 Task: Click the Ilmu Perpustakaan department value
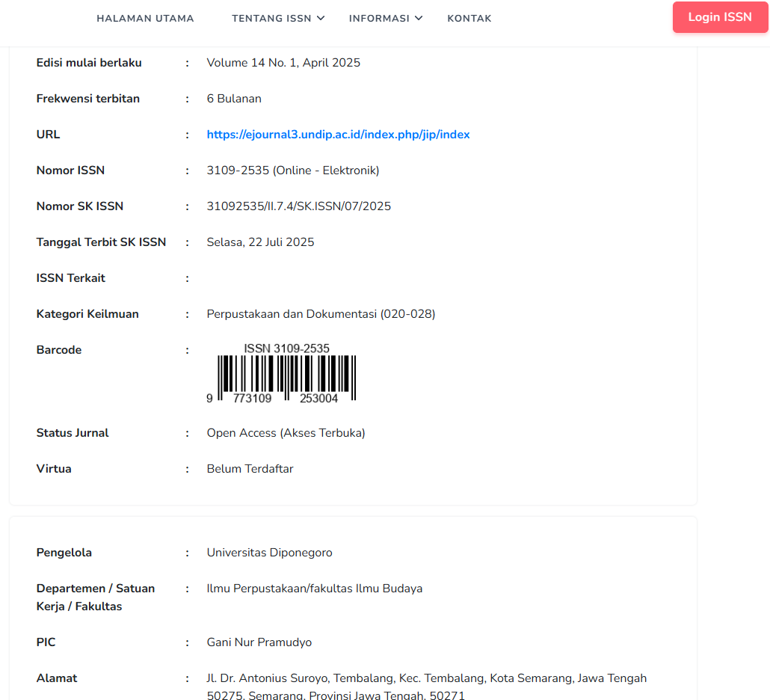coord(314,589)
